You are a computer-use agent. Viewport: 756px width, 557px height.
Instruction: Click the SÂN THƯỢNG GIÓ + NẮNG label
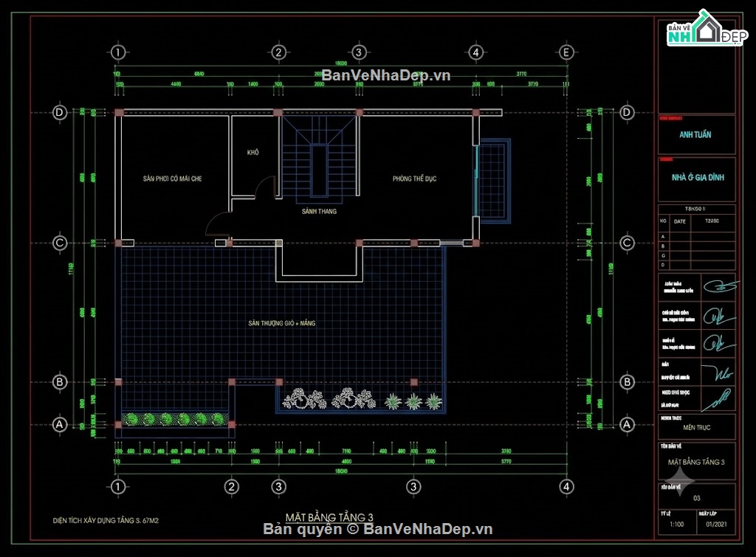point(282,323)
